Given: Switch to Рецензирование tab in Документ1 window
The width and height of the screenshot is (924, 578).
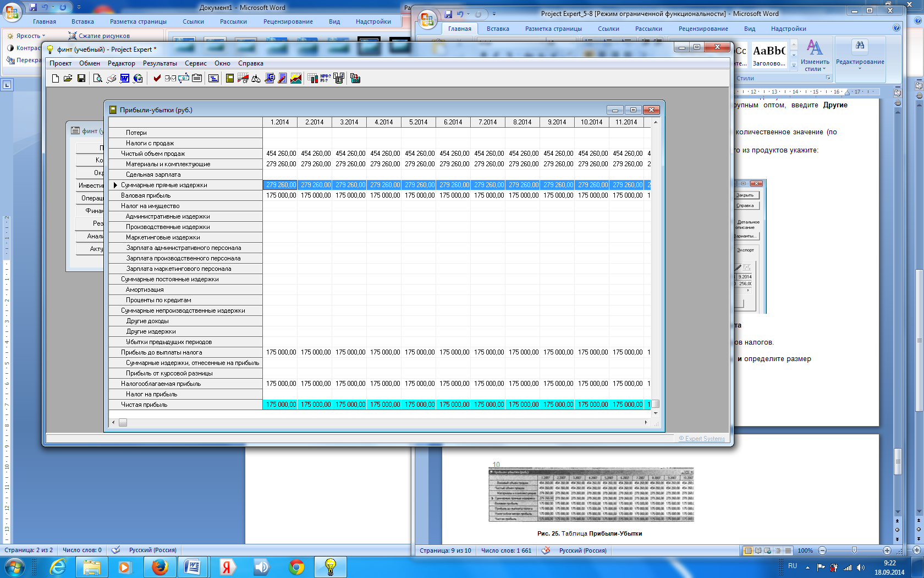Looking at the screenshot, I should 288,21.
